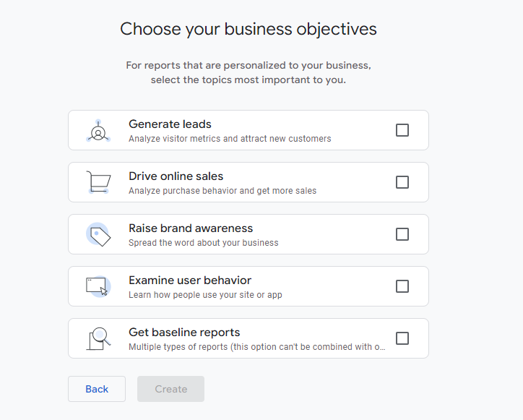
Task: Tick the Drive online sales checkbox
Action: pos(402,182)
